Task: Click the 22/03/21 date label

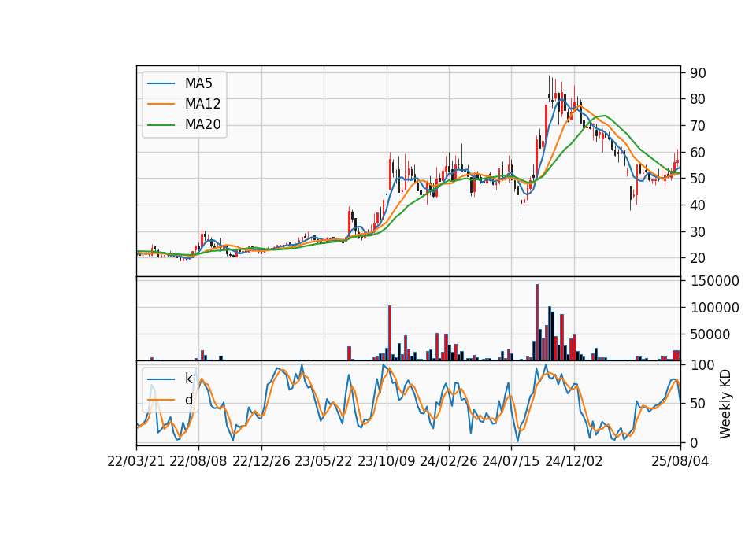Action: coord(136,461)
